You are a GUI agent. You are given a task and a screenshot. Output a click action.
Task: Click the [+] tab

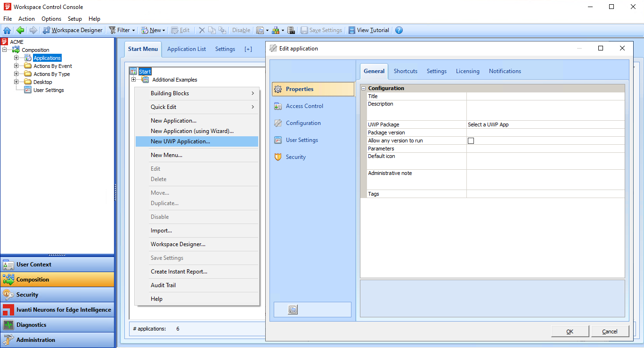[248, 49]
